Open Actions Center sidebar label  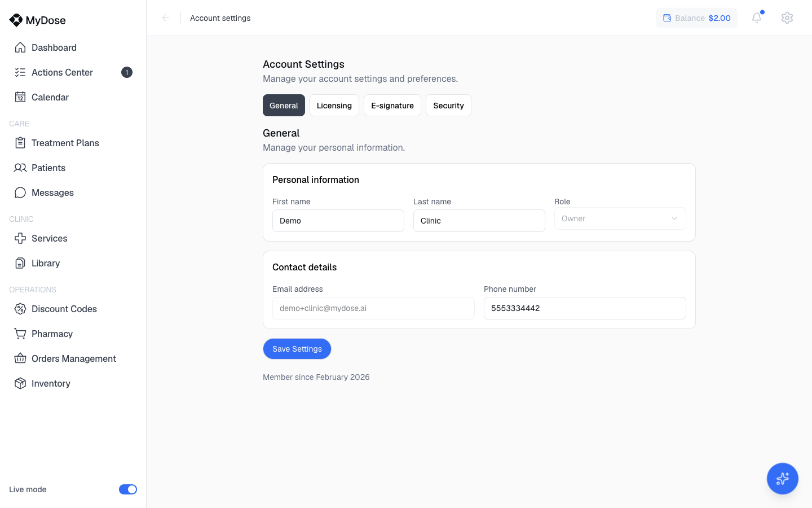(x=62, y=72)
